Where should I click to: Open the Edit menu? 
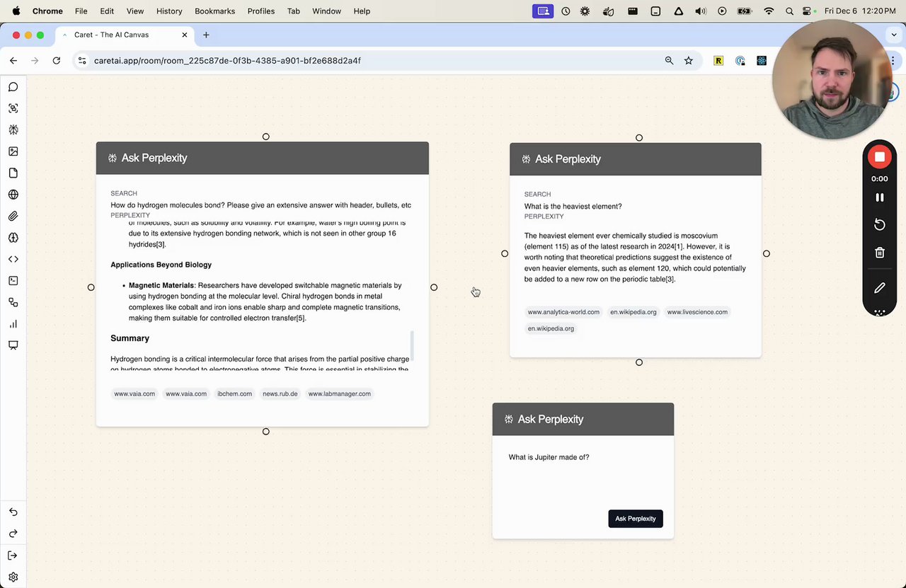107,11
